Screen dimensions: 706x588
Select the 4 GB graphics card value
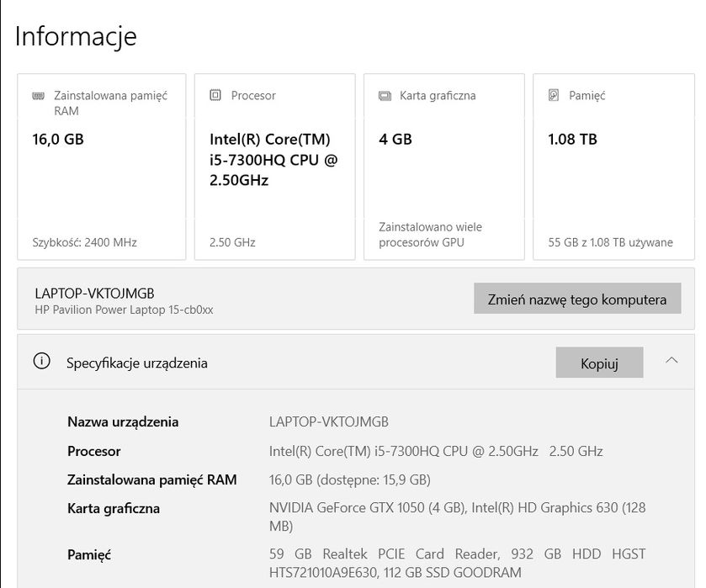[x=395, y=139]
